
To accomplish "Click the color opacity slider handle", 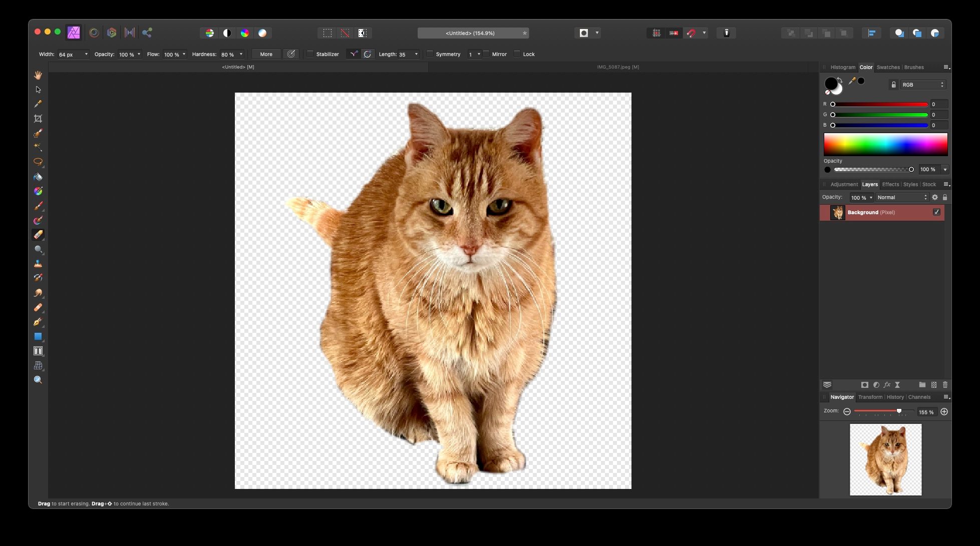I will [x=911, y=170].
